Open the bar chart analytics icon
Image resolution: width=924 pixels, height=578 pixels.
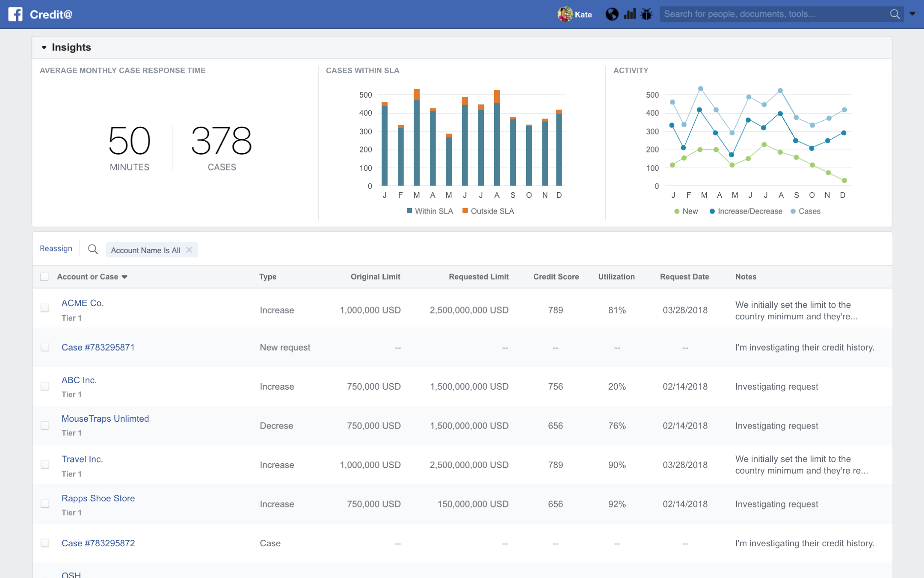tap(630, 14)
